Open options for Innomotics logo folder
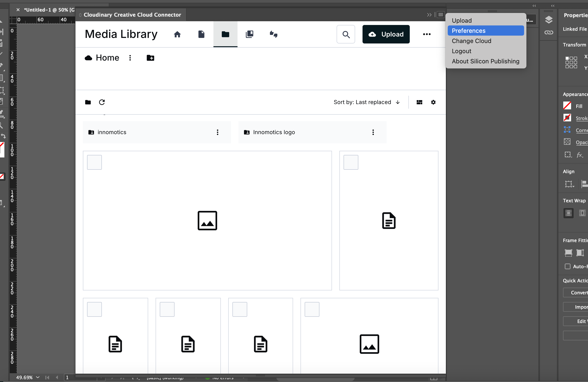 coord(373,132)
